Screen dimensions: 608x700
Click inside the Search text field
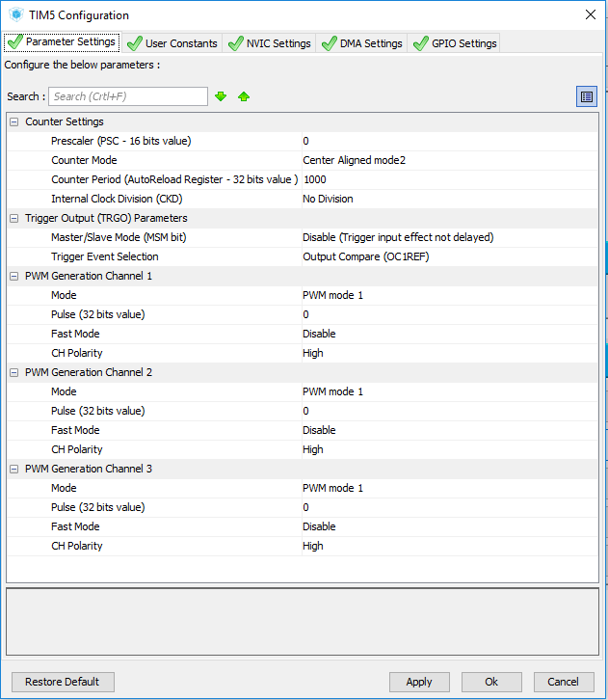click(127, 96)
